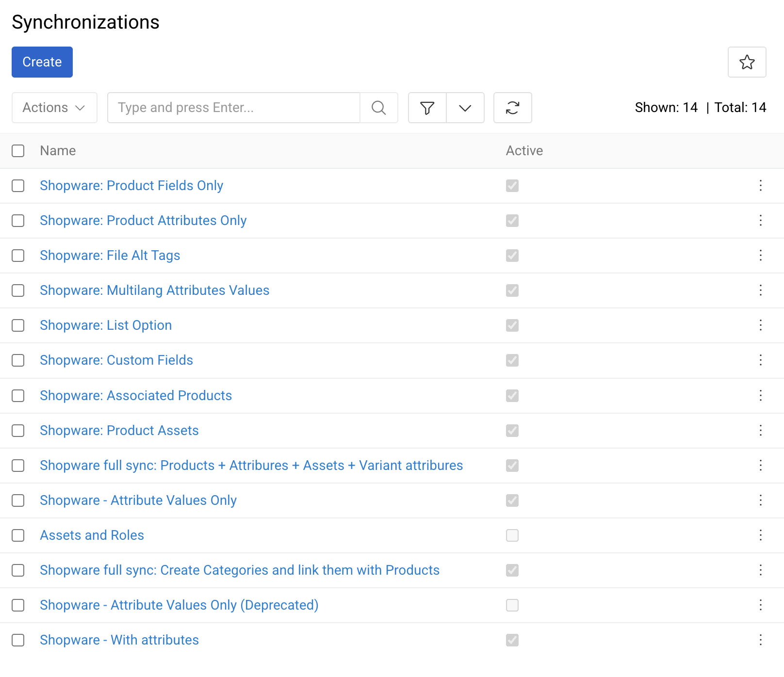Toggle Active checkbox for Attribute Values Only (Deprecated)
The height and width of the screenshot is (677, 784).
point(512,605)
